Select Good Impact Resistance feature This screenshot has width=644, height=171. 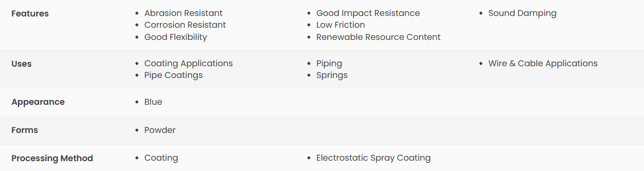coord(368,13)
